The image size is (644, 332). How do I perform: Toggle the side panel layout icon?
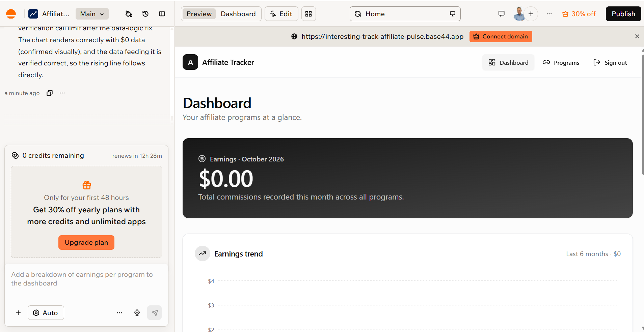click(x=162, y=14)
